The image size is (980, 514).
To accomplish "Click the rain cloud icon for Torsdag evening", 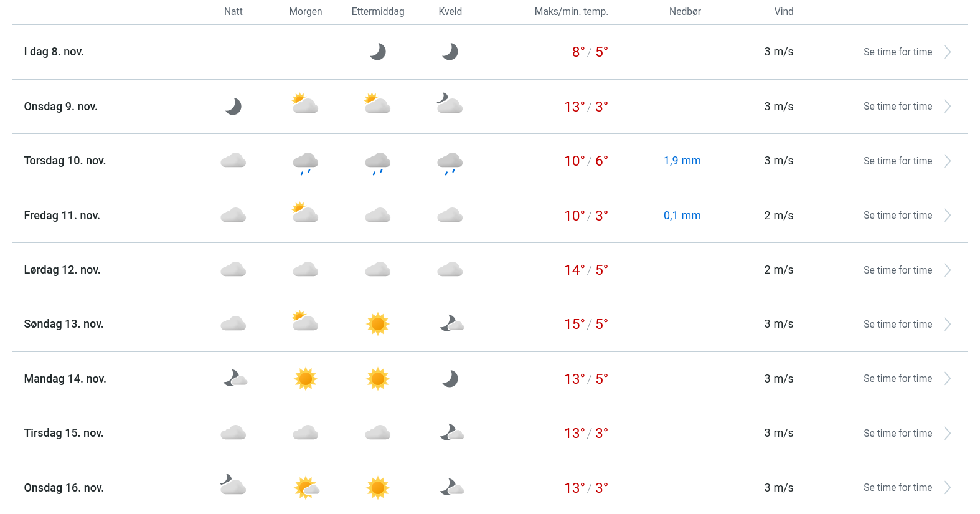I will point(450,162).
